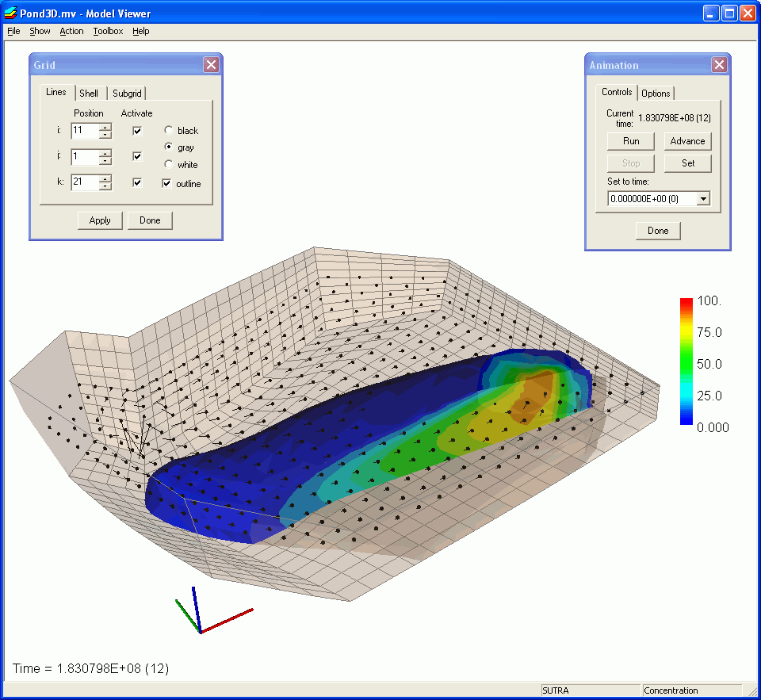
Task: Click the SUTRA status bar entry
Action: [591, 690]
